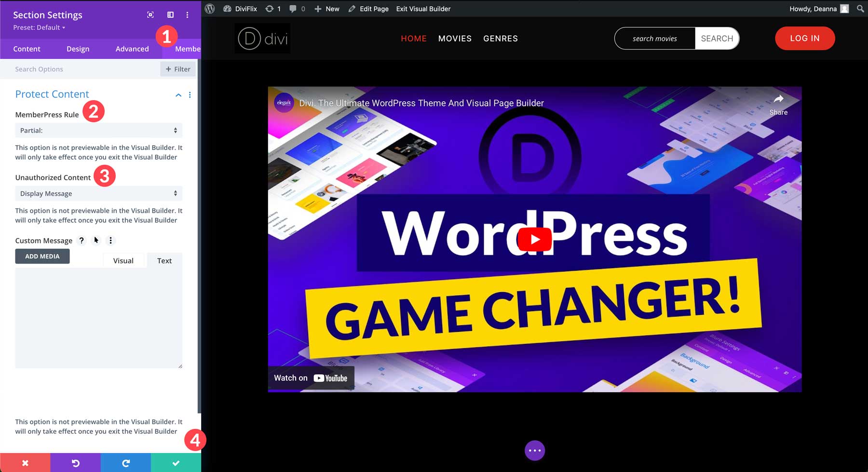Click the Add Media button

pyautogui.click(x=42, y=256)
